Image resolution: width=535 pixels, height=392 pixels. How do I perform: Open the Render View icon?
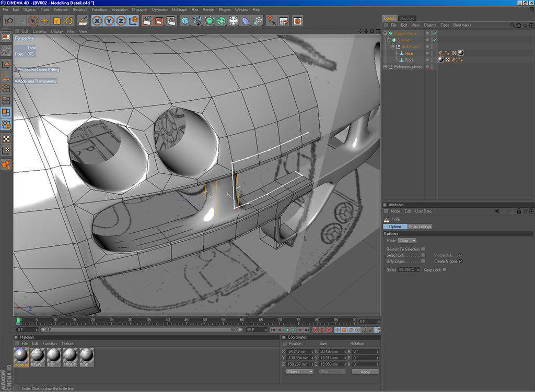click(x=148, y=21)
